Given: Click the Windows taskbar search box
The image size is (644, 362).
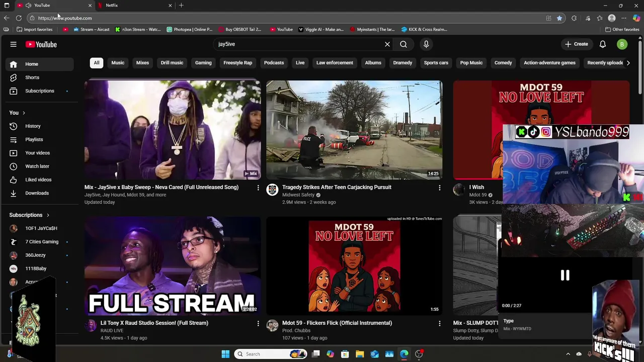Looking at the screenshot, I should 270,354.
